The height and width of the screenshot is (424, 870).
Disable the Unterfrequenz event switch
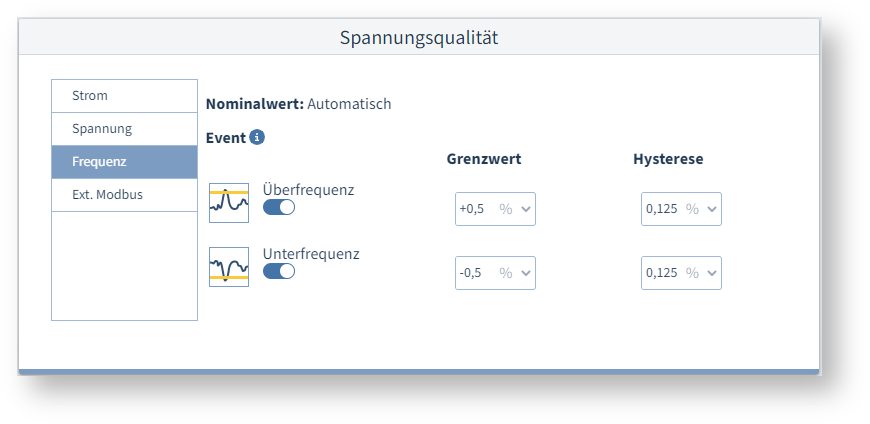coord(279,271)
